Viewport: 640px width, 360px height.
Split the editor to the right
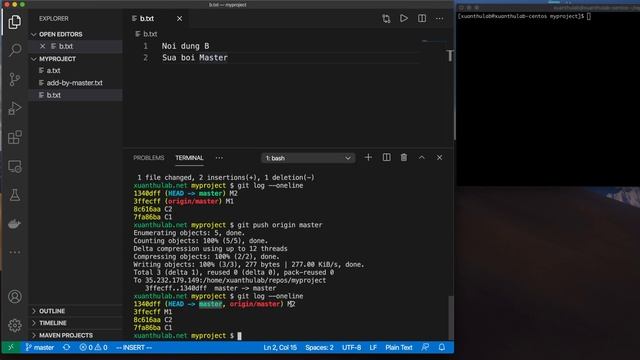422,18
